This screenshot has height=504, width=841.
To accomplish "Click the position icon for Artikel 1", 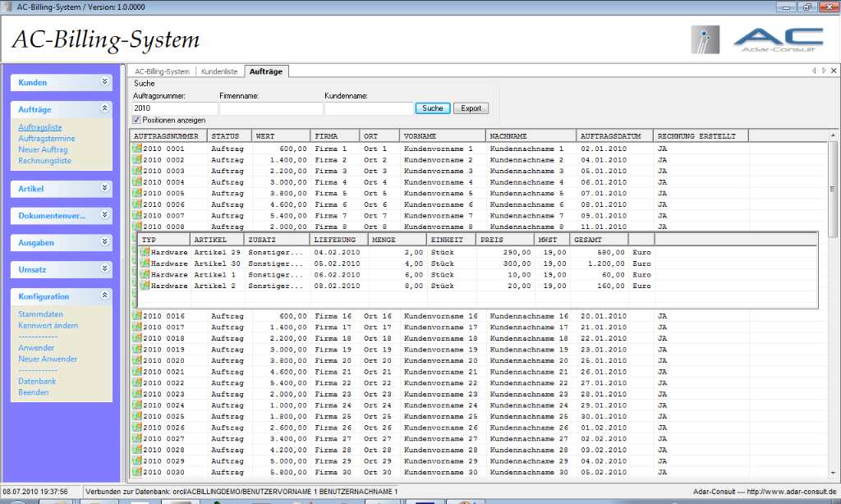I will (x=145, y=274).
